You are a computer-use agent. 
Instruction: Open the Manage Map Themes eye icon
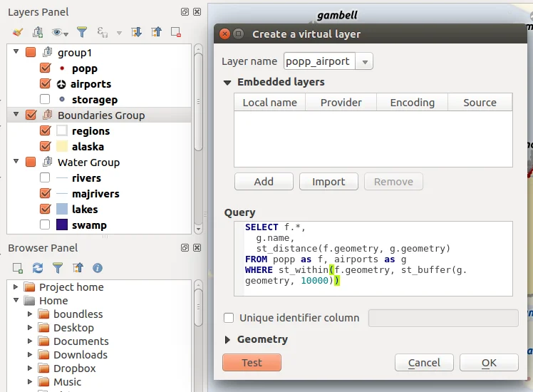[x=58, y=32]
